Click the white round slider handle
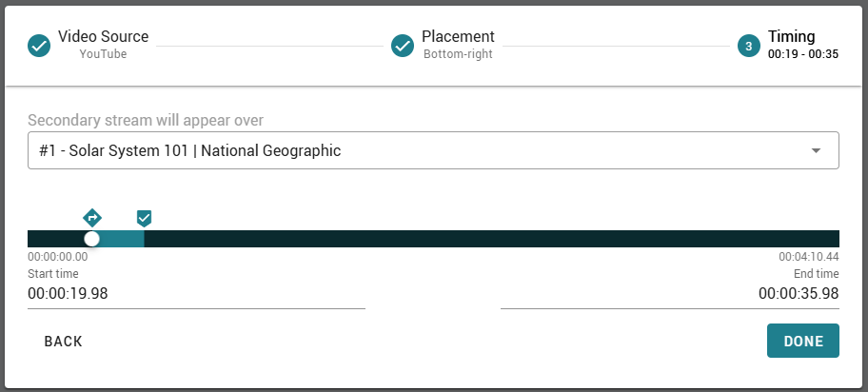 [x=92, y=239]
